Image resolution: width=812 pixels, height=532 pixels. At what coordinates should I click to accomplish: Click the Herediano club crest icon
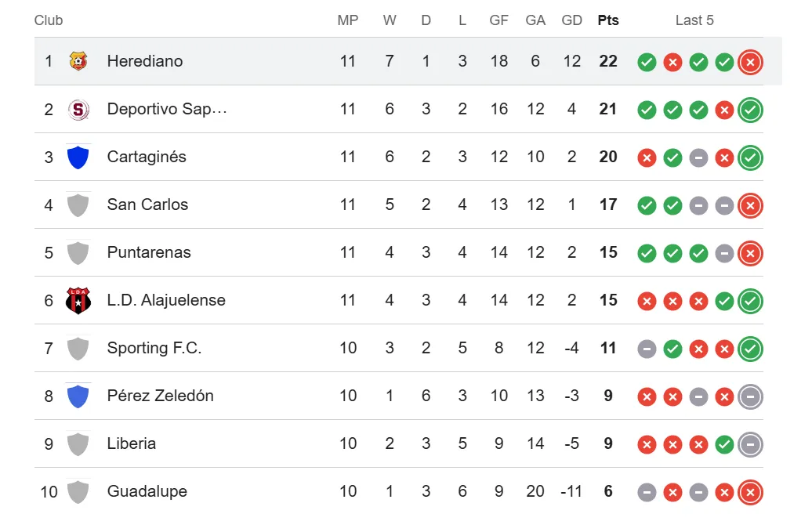78,61
